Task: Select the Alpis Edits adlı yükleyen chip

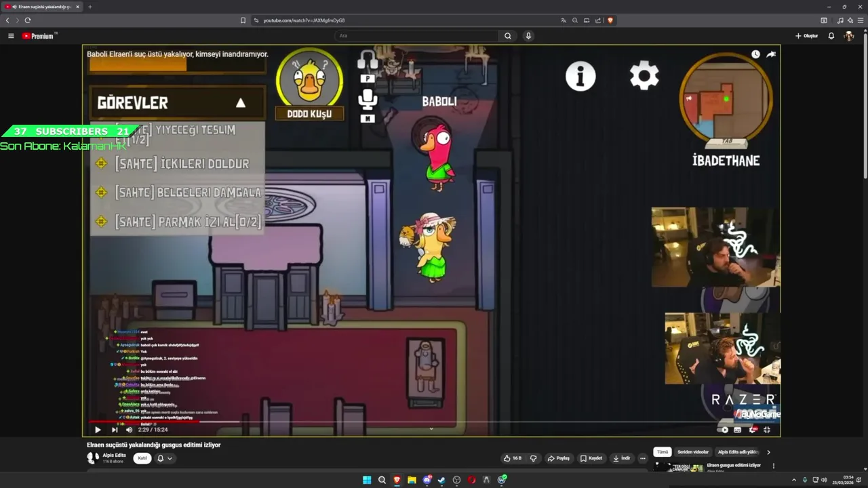Action: [x=738, y=452]
